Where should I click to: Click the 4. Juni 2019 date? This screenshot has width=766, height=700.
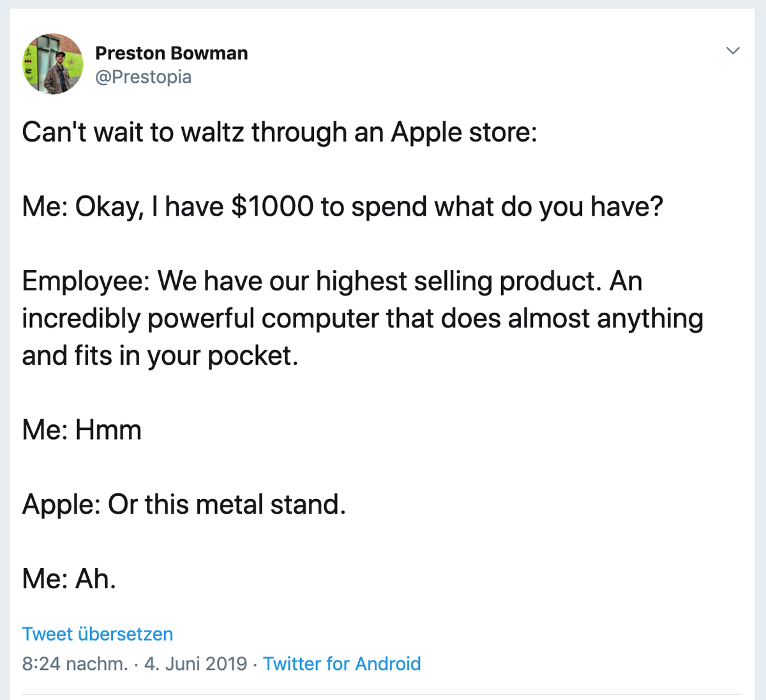[195, 664]
